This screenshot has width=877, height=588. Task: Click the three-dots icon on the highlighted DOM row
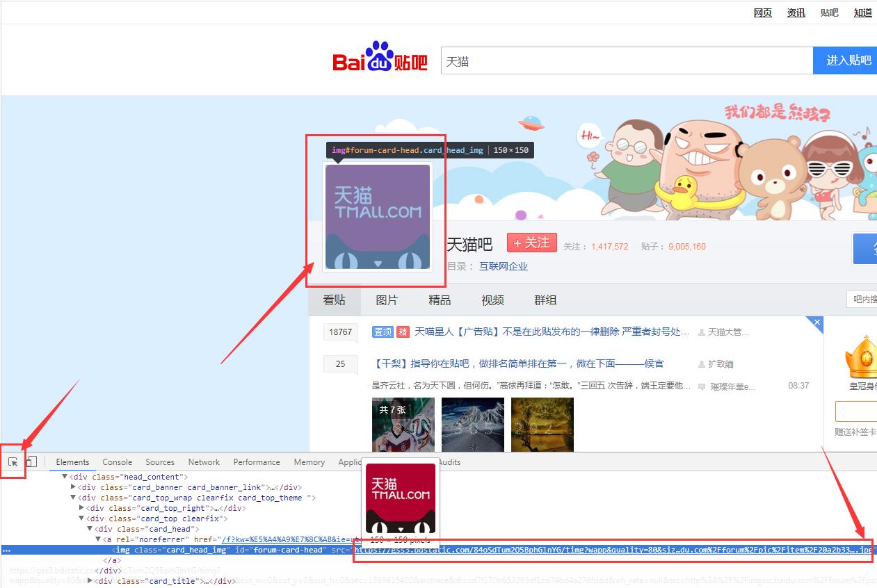click(6, 550)
